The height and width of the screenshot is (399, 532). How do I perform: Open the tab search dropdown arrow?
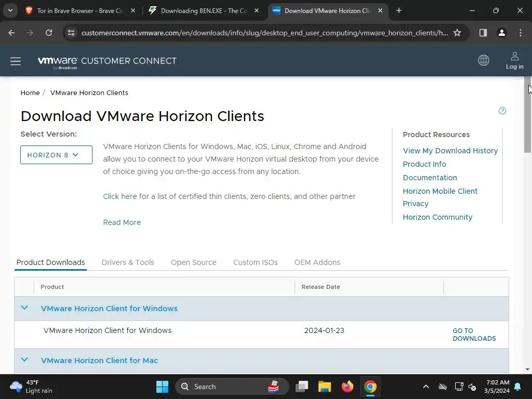coord(10,10)
